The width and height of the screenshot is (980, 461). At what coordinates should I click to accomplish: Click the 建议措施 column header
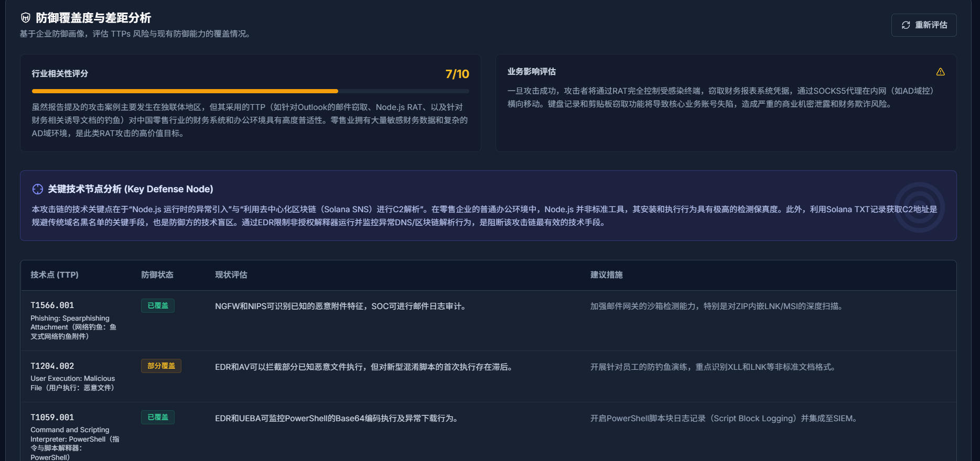click(606, 275)
